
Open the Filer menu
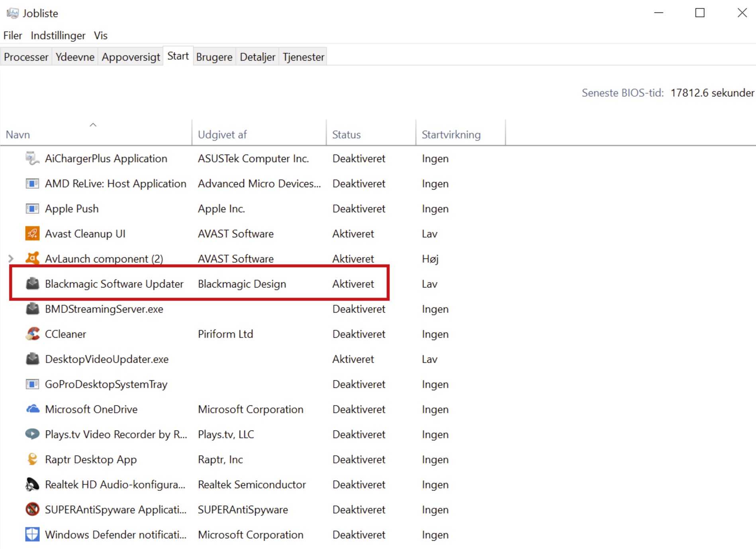click(13, 35)
